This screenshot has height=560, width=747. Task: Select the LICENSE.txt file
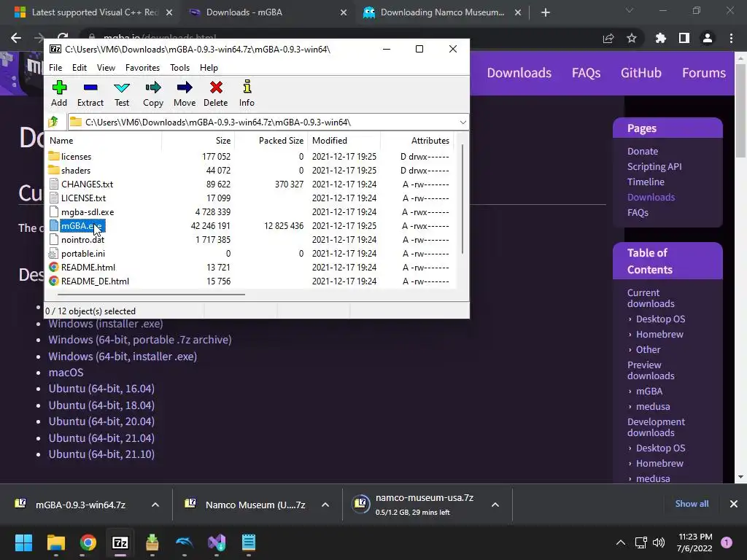251,198
